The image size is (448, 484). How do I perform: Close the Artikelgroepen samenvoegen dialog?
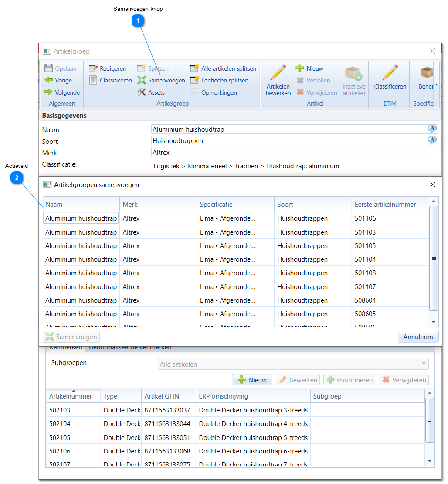pos(433,184)
